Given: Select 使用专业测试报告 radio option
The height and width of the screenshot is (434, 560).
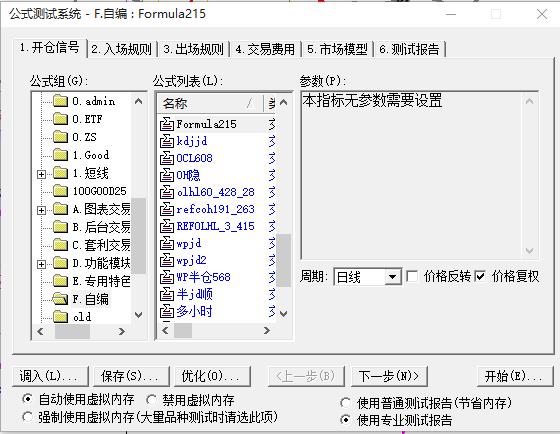Looking at the screenshot, I should (345, 420).
